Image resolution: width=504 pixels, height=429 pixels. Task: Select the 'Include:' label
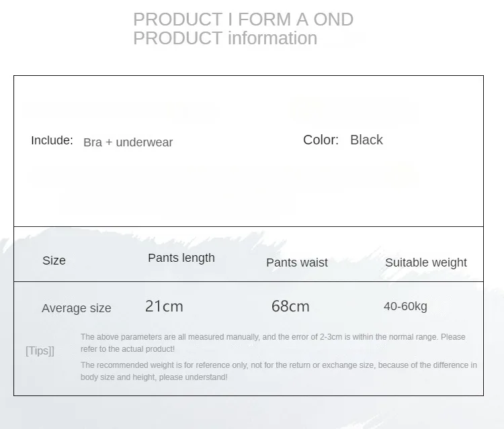[x=52, y=140]
